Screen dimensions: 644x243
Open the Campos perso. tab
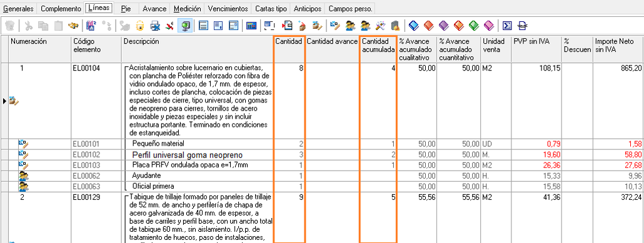point(351,8)
